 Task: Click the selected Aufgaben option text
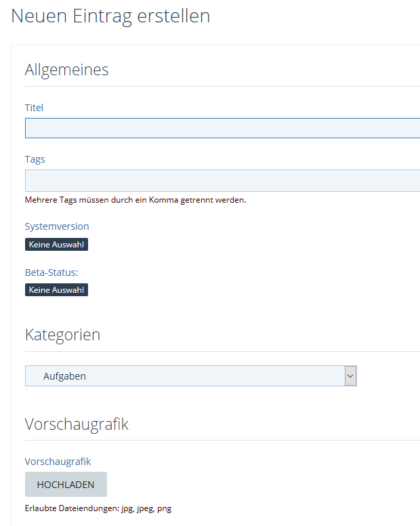64,376
